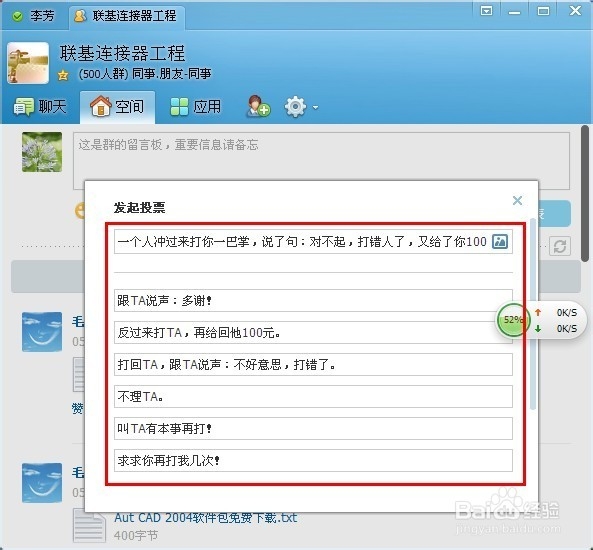The image size is (593, 550).
Task: Click the group name 联基连接器工程 heading
Action: [x=122, y=53]
